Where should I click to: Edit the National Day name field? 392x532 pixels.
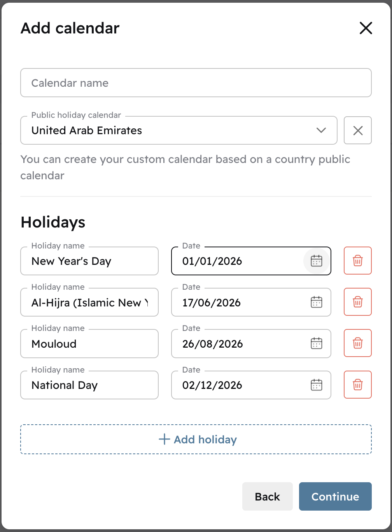click(x=89, y=385)
